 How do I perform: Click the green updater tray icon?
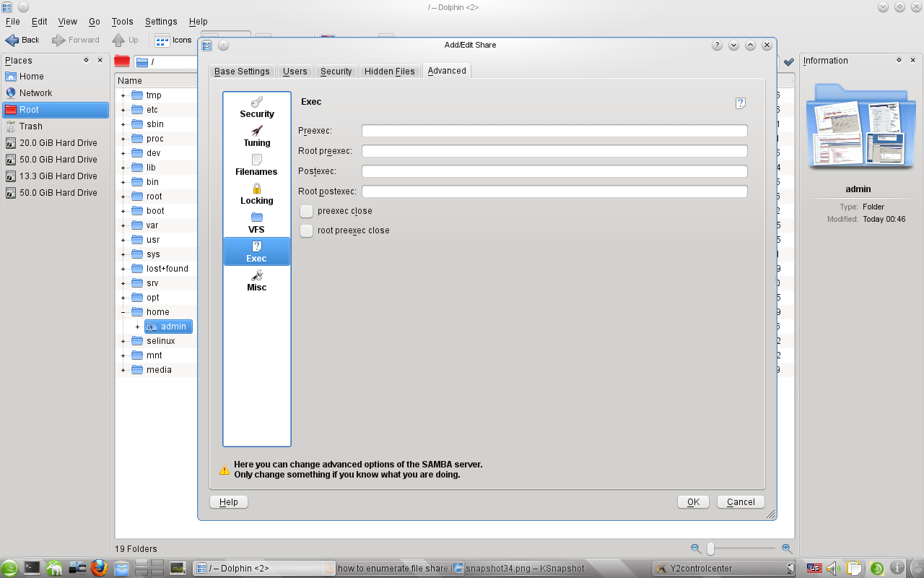pos(876,569)
